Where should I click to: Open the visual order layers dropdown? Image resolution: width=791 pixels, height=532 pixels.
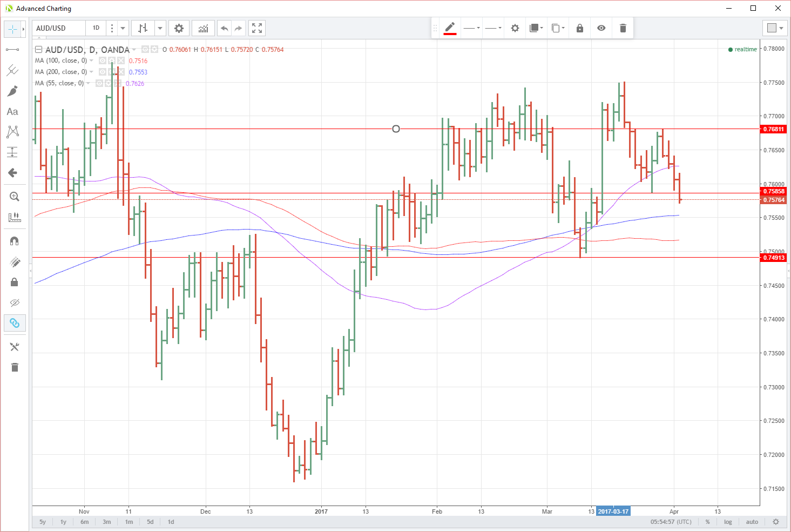pos(536,28)
